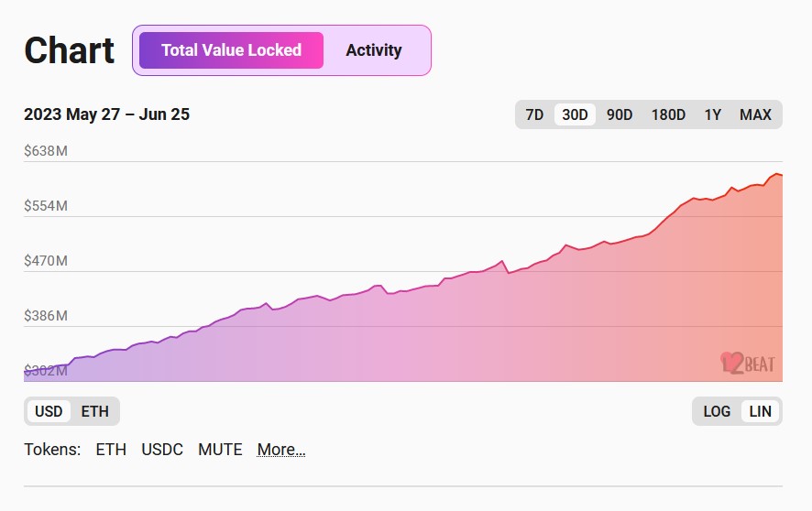
Task: Show the 1Y time range
Action: point(712,114)
